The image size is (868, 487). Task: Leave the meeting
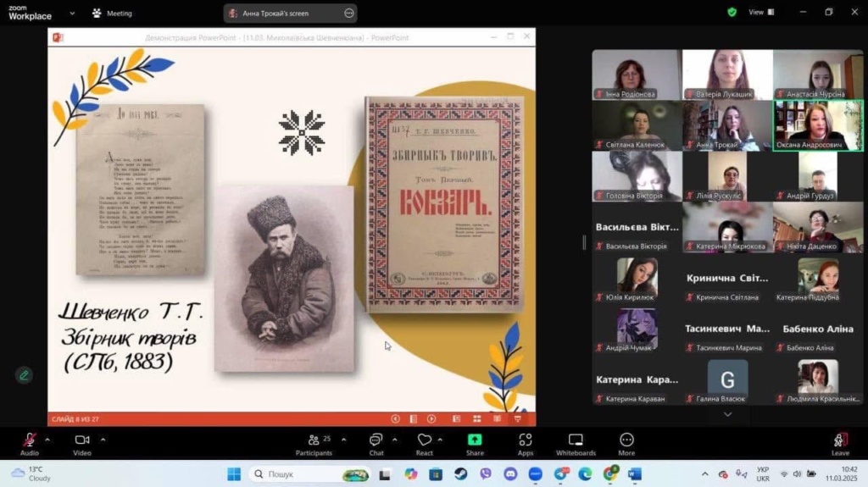[840, 444]
